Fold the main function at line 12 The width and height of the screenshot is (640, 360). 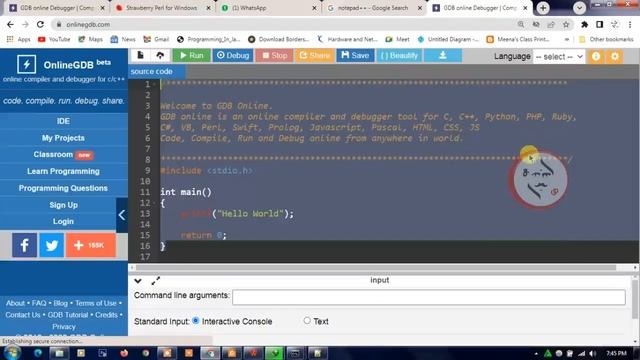(x=154, y=203)
